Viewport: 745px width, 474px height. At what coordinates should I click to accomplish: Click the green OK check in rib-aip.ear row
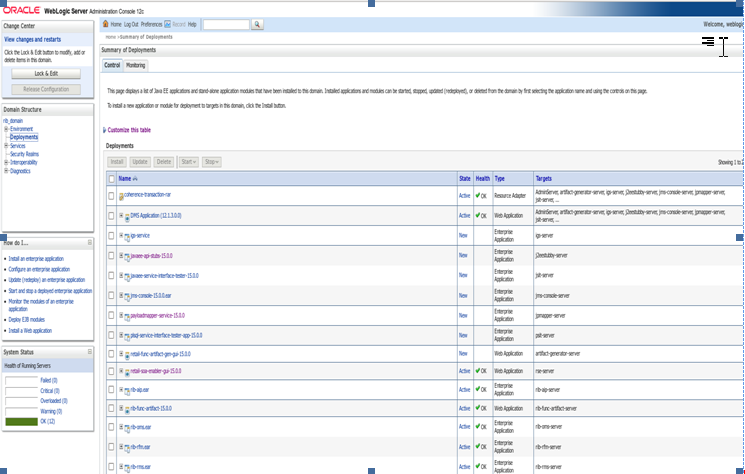point(478,389)
